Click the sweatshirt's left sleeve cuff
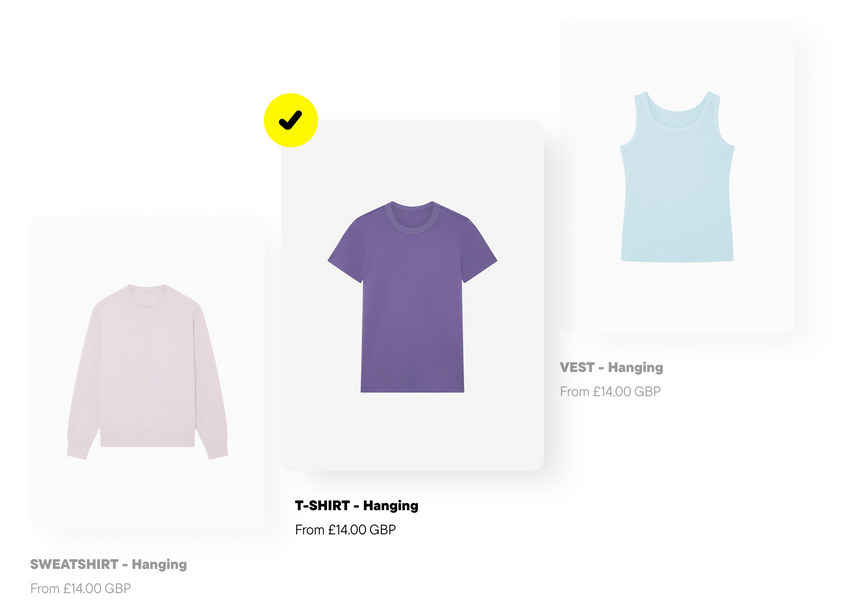Image resolution: width=841 pixels, height=600 pixels. (x=79, y=449)
